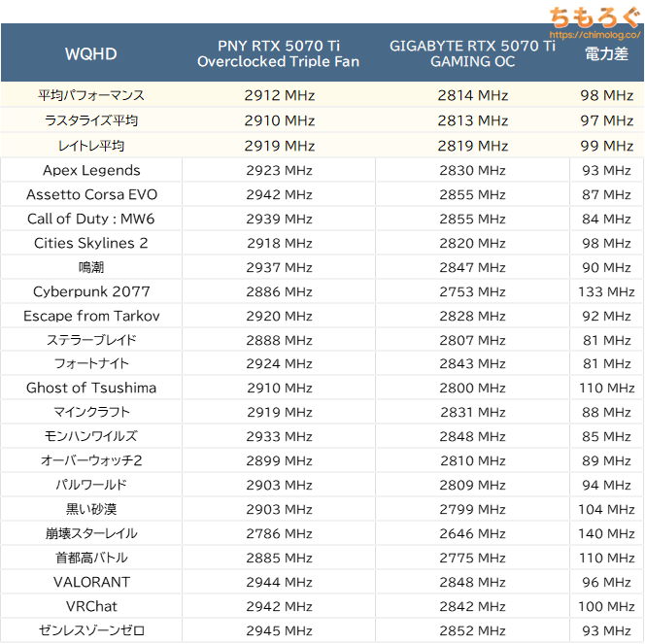Screen dimensions: 645x644
Task: Click the 2814 MHz value
Action: click(473, 95)
